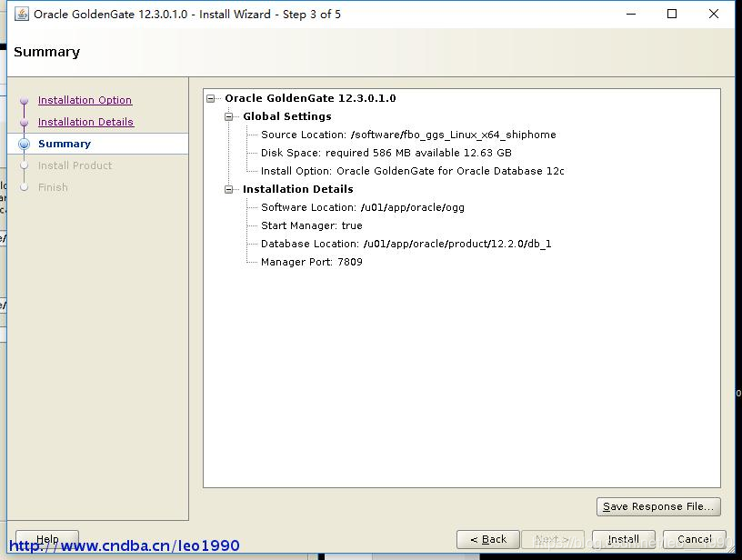Collapse the Global Settings tree node
This screenshot has height=560, width=742.
[228, 116]
